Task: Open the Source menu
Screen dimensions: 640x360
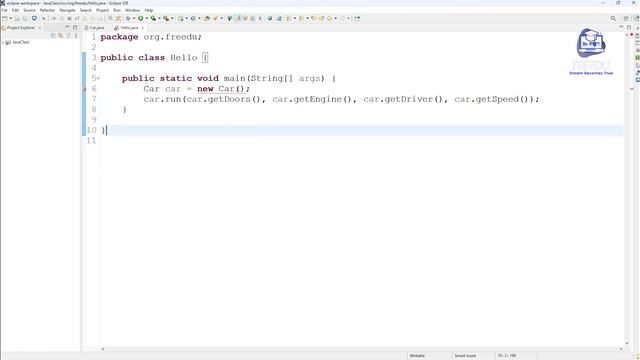Action: (x=29, y=10)
